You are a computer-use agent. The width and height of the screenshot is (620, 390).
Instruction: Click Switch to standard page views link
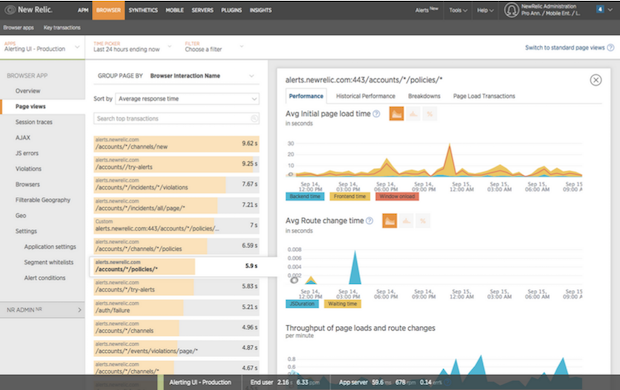pos(565,47)
